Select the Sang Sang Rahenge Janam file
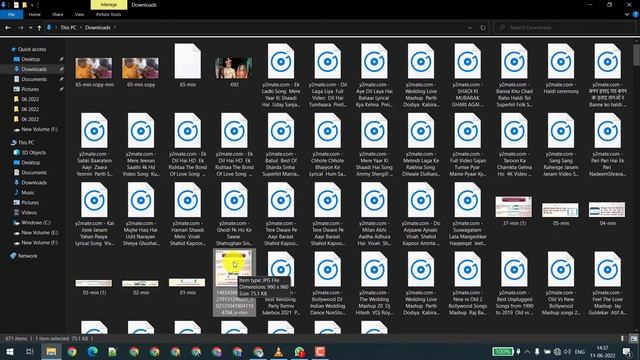 (561, 145)
